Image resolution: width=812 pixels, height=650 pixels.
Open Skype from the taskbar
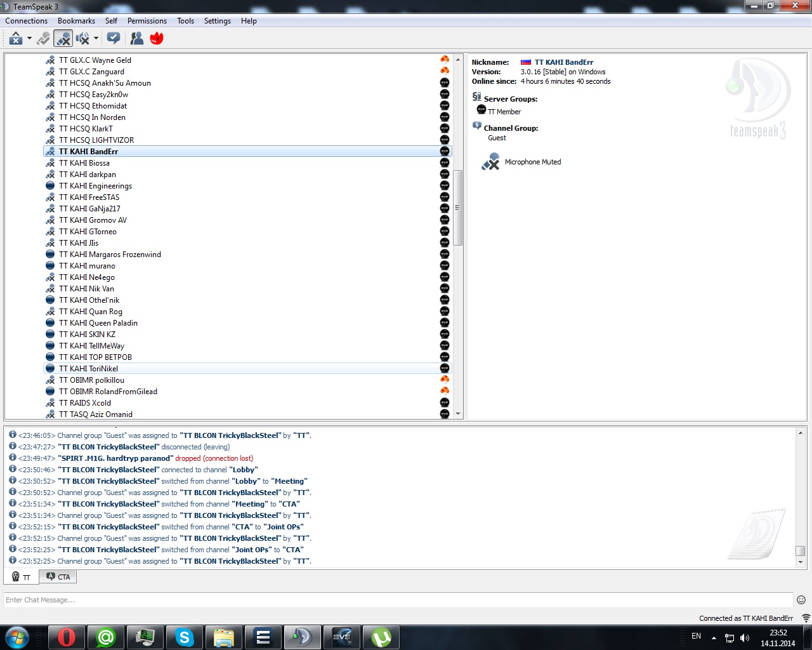pyautogui.click(x=184, y=637)
